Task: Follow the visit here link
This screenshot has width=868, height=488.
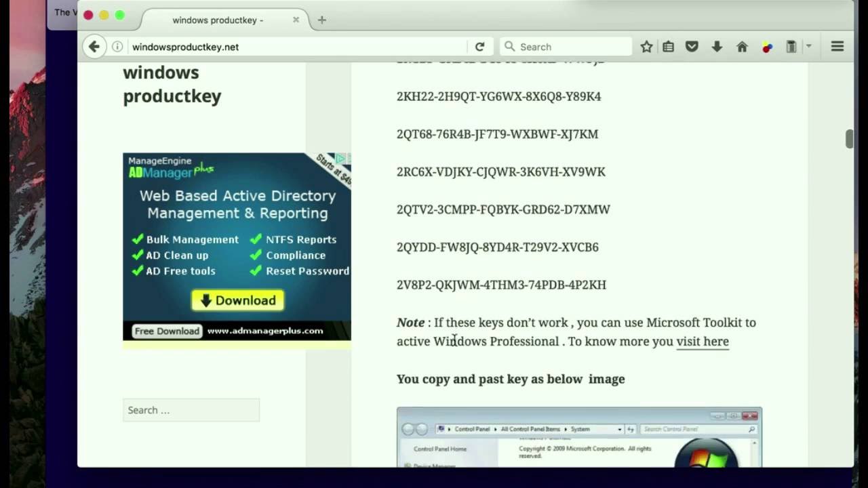Action: [x=703, y=342]
